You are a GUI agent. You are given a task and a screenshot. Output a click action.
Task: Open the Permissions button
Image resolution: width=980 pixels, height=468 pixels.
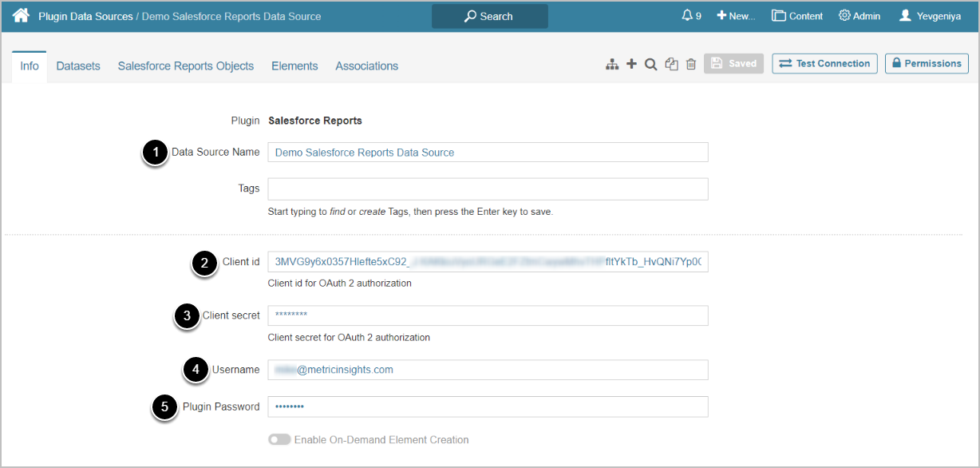pyautogui.click(x=926, y=64)
